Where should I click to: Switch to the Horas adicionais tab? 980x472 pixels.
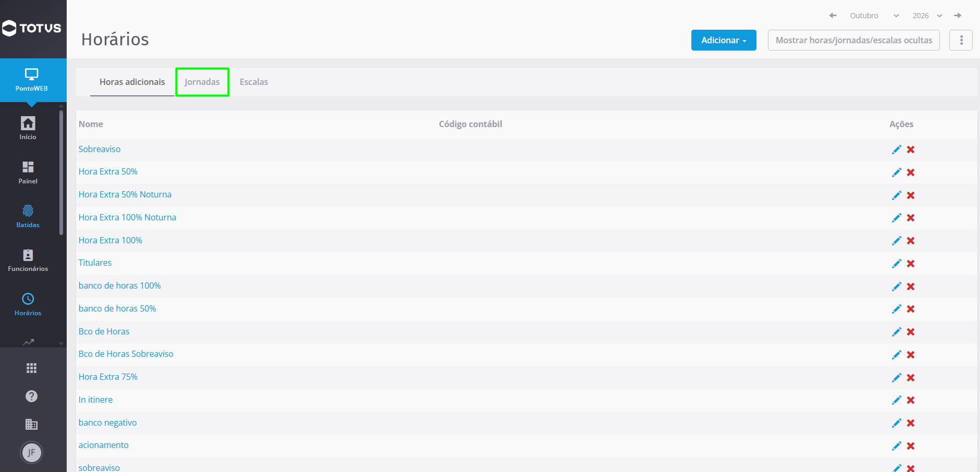(x=132, y=82)
